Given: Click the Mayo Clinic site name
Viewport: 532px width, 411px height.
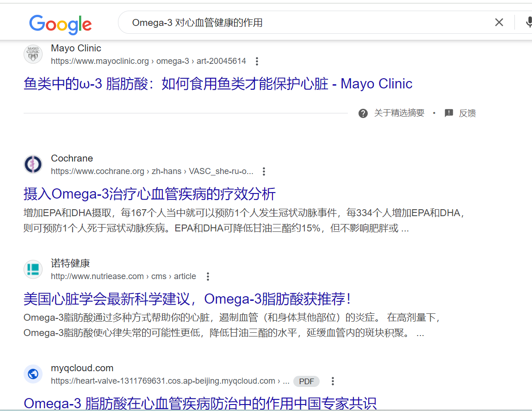Looking at the screenshot, I should 76,48.
